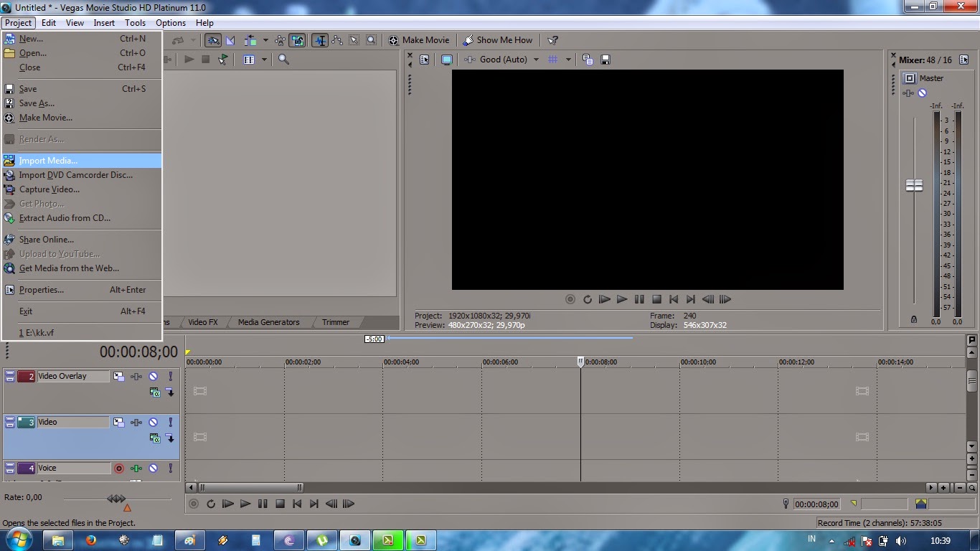980x551 pixels.
Task: Click the Show Me How button
Action: pyautogui.click(x=498, y=40)
